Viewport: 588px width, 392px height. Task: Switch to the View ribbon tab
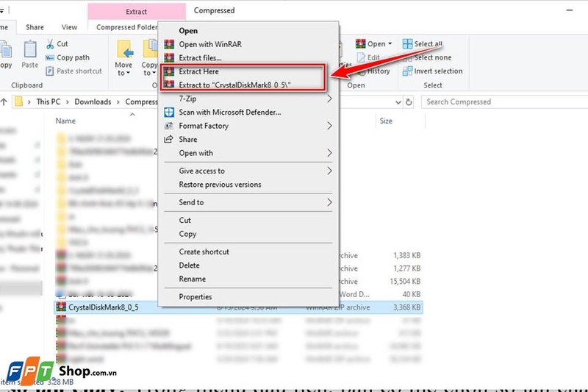[69, 27]
